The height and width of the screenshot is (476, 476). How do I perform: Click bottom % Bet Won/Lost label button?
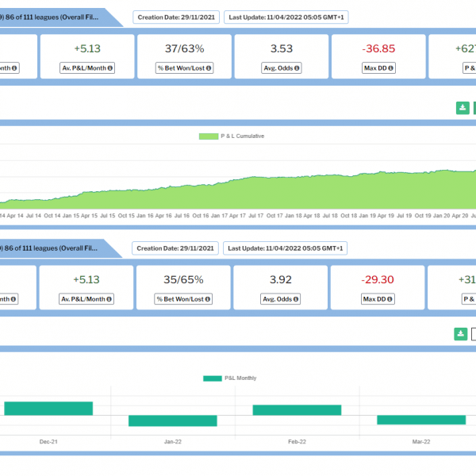tap(183, 299)
